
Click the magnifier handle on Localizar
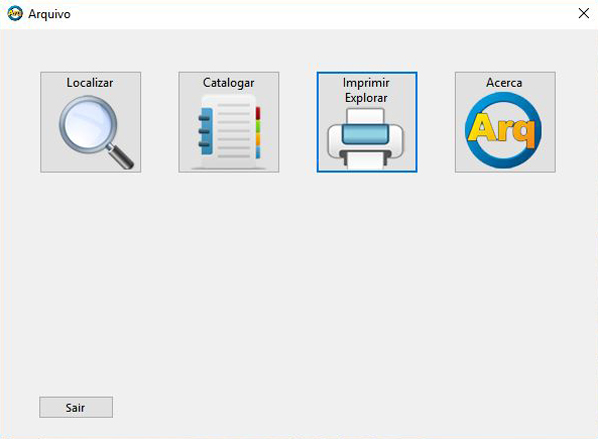pyautogui.click(x=120, y=156)
